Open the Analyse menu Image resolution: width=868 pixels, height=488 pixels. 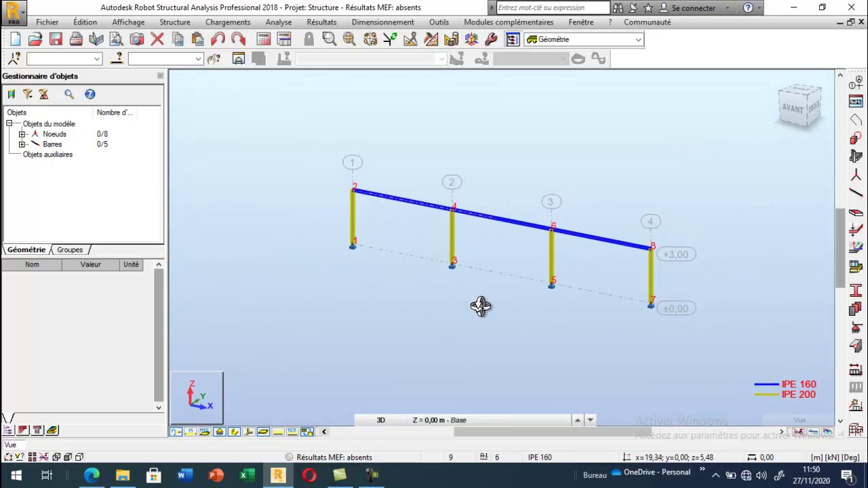[x=279, y=22]
